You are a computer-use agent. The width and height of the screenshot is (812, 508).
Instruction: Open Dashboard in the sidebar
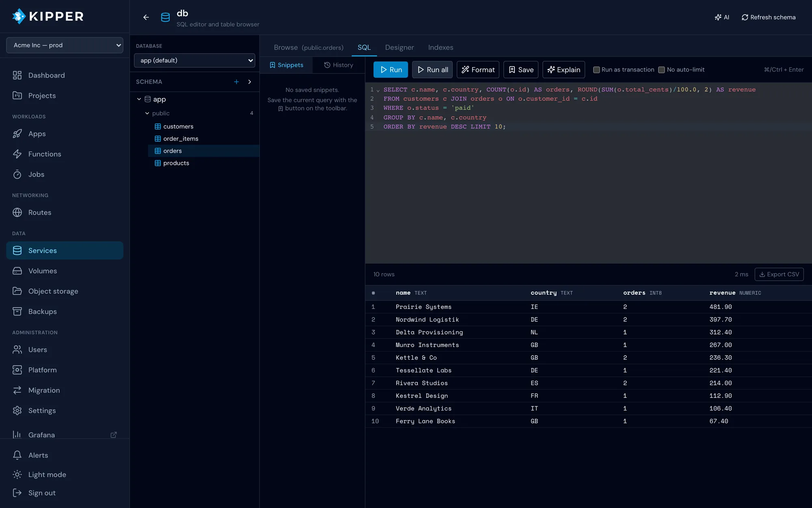(65, 75)
